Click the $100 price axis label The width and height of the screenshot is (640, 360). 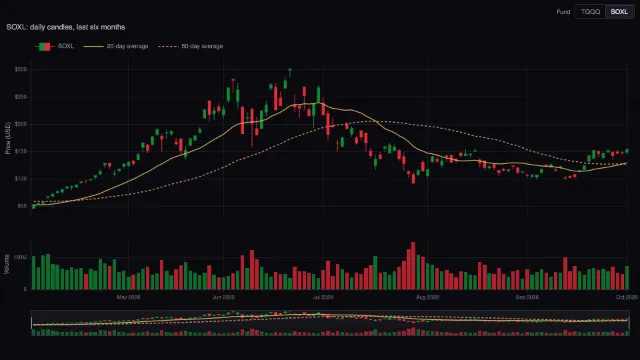click(21, 179)
